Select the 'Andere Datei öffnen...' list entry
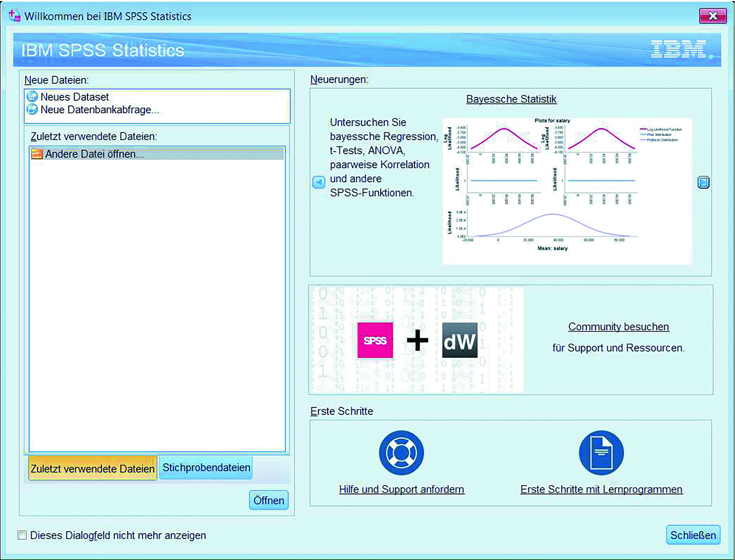Screen dimensions: 735x560 pyautogui.click(x=157, y=154)
